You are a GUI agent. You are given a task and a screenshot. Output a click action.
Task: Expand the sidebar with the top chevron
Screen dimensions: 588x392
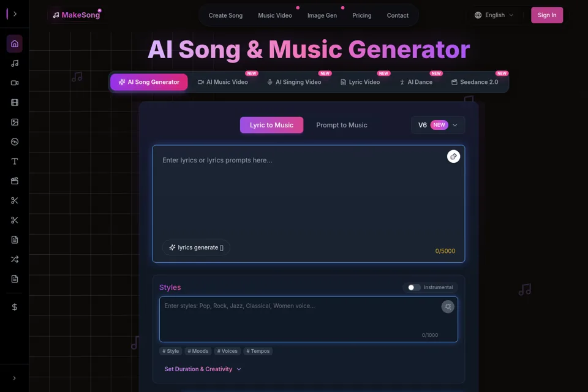15,14
